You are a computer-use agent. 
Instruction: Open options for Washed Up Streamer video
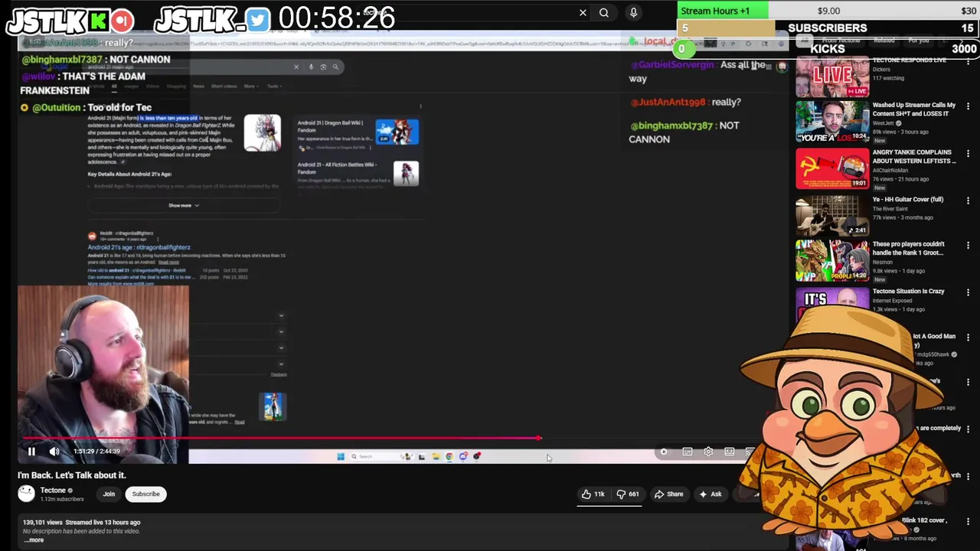point(968,107)
